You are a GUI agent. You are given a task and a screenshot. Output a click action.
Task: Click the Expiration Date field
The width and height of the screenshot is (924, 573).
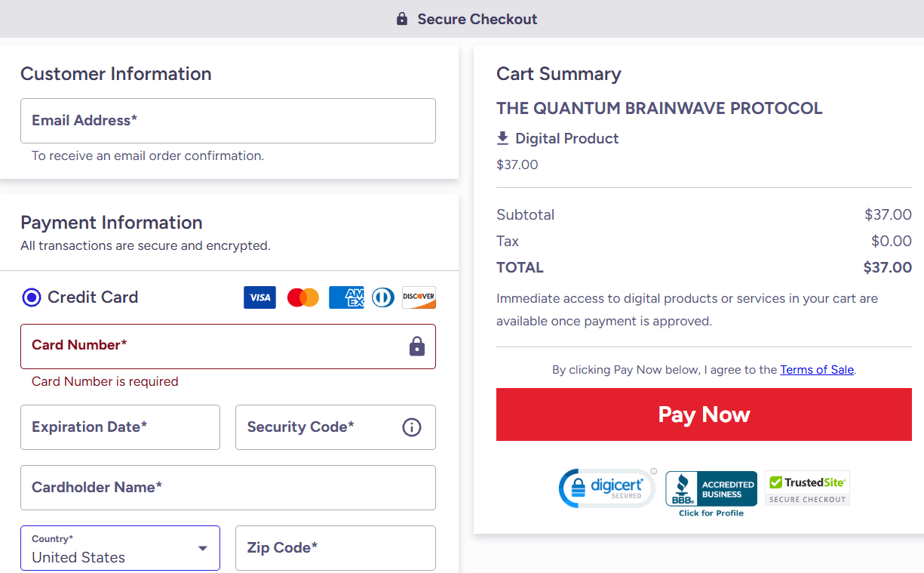(120, 427)
